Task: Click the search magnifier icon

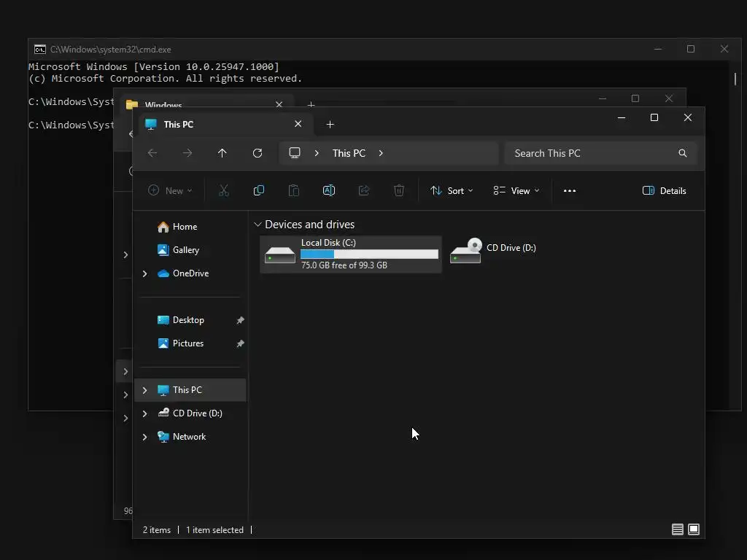Action: (x=683, y=153)
